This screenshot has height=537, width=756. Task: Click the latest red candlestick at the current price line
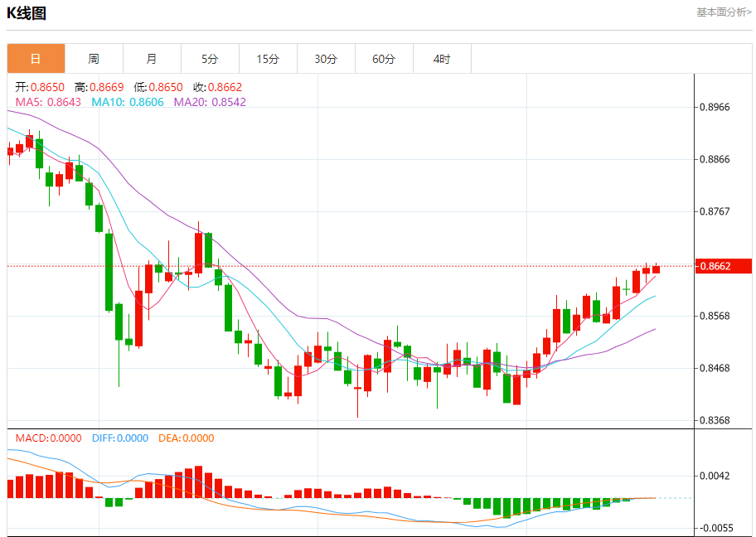[x=656, y=269]
